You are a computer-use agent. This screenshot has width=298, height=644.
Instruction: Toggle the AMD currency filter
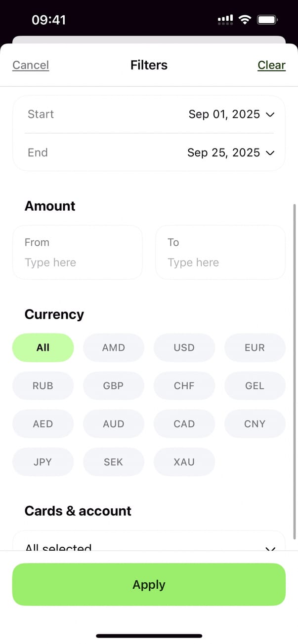pyautogui.click(x=114, y=347)
